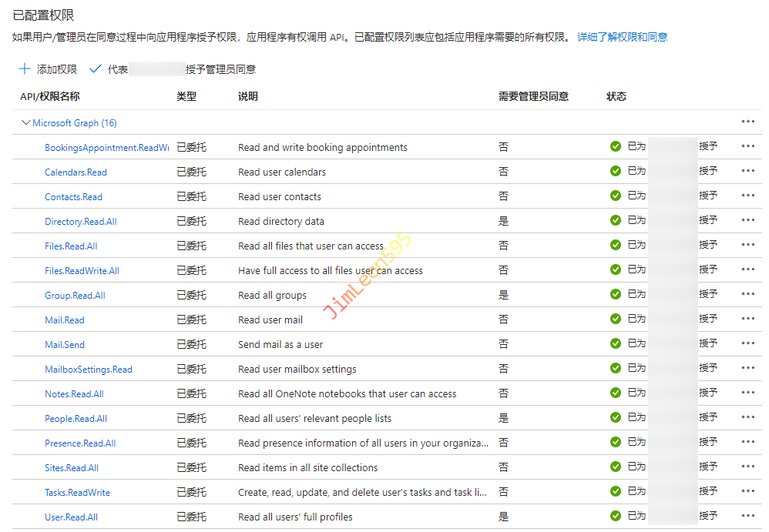Click the 状态 column header
Screen dimensions: 769x532
(616, 96)
